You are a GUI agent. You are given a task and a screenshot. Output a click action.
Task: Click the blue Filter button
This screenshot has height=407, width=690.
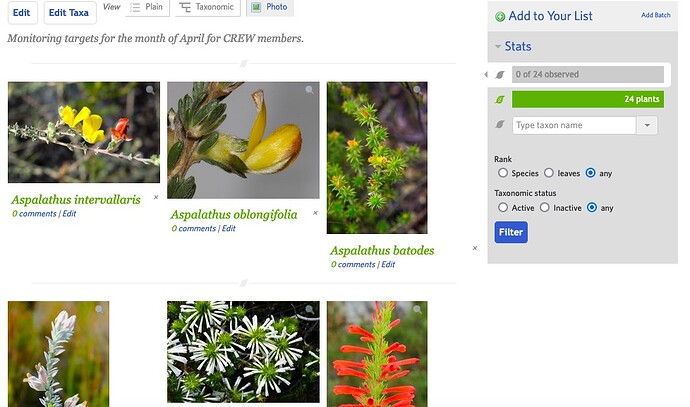pos(511,232)
